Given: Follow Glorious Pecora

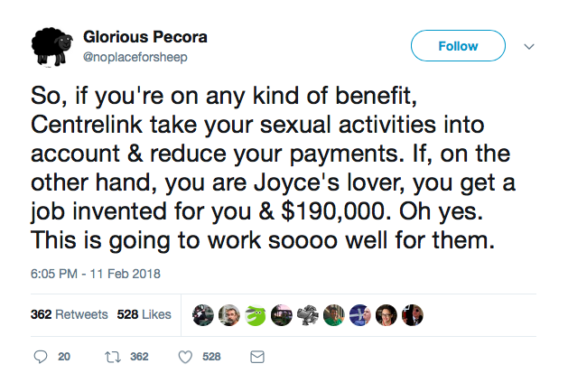Looking at the screenshot, I should (458, 45).
